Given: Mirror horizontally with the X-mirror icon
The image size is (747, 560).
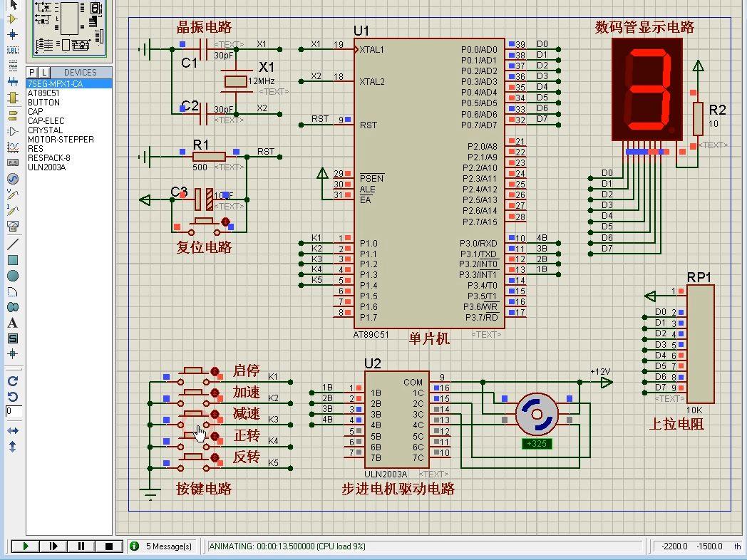Looking at the screenshot, I should (x=13, y=431).
